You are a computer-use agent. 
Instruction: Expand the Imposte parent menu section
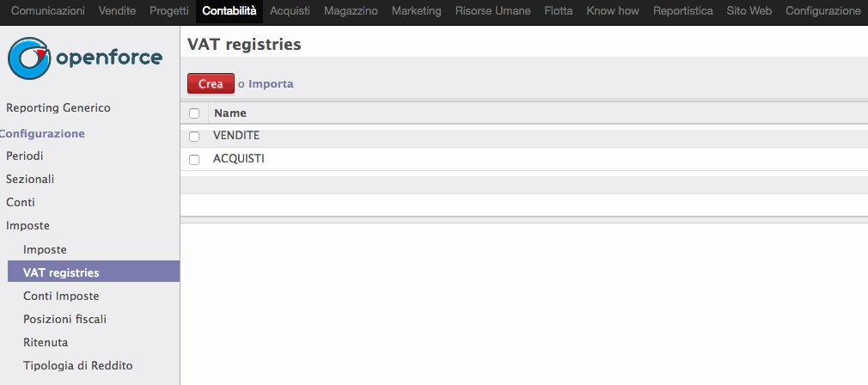point(28,226)
